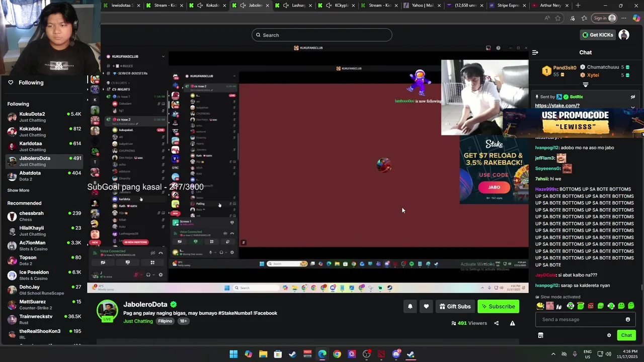Add this page to favorites with the star
The image size is (644, 362).
pyautogui.click(x=558, y=18)
